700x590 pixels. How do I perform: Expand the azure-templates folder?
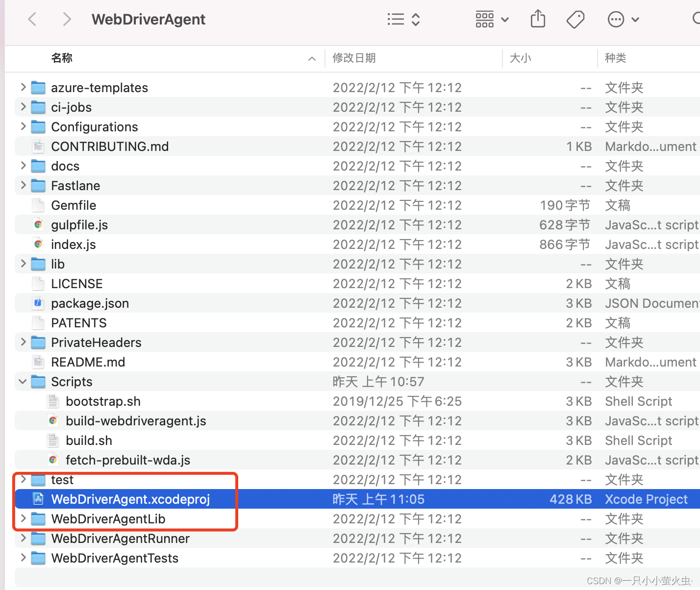pyautogui.click(x=23, y=87)
